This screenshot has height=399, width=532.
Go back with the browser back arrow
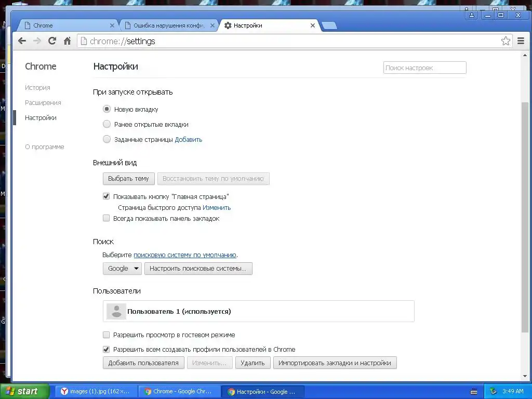point(22,41)
